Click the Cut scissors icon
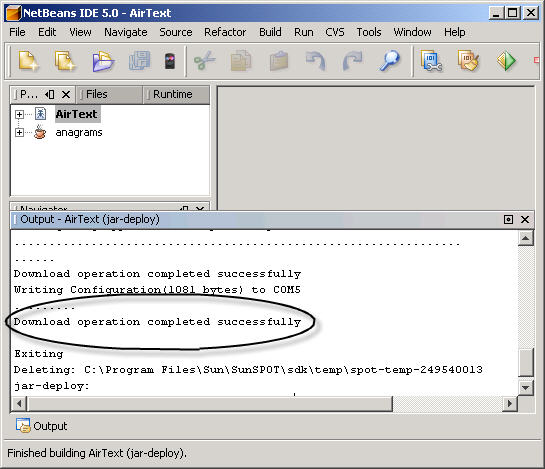The width and height of the screenshot is (545, 469). [205, 61]
